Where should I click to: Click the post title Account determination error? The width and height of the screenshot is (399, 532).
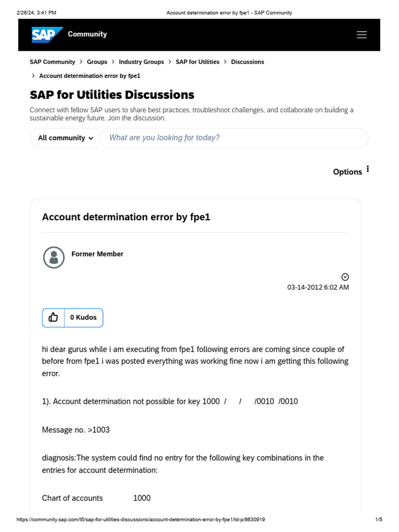coord(126,217)
